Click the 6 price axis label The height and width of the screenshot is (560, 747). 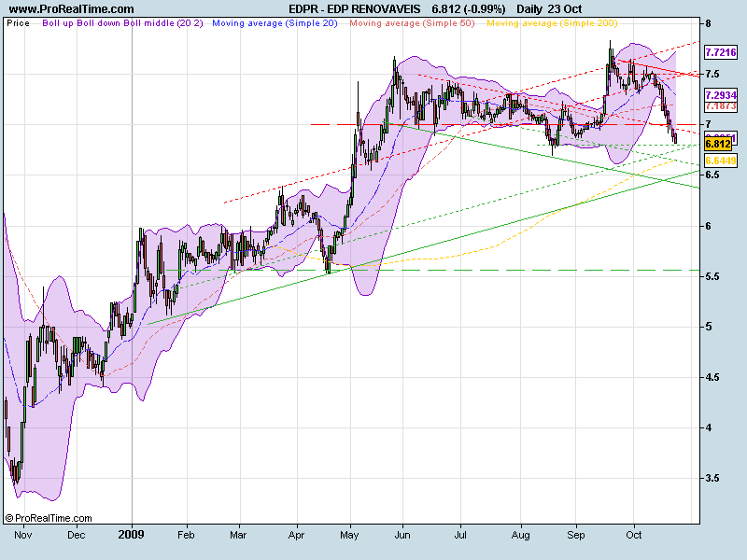pos(709,226)
